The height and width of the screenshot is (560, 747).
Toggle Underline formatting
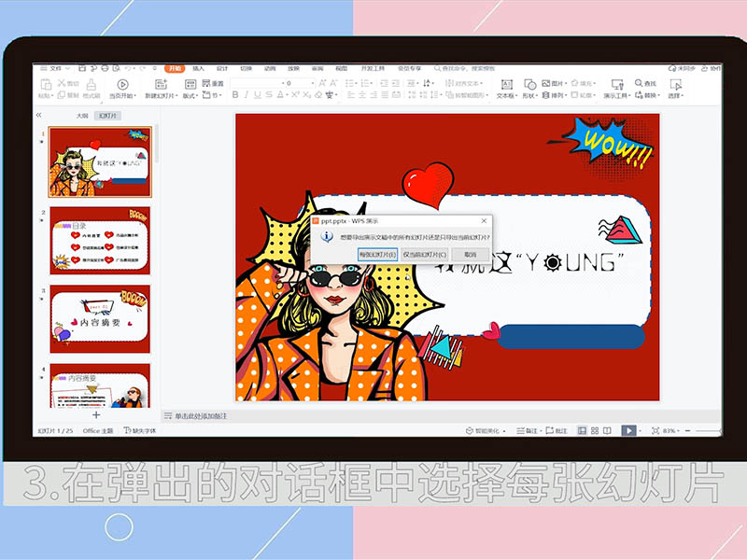click(x=258, y=95)
